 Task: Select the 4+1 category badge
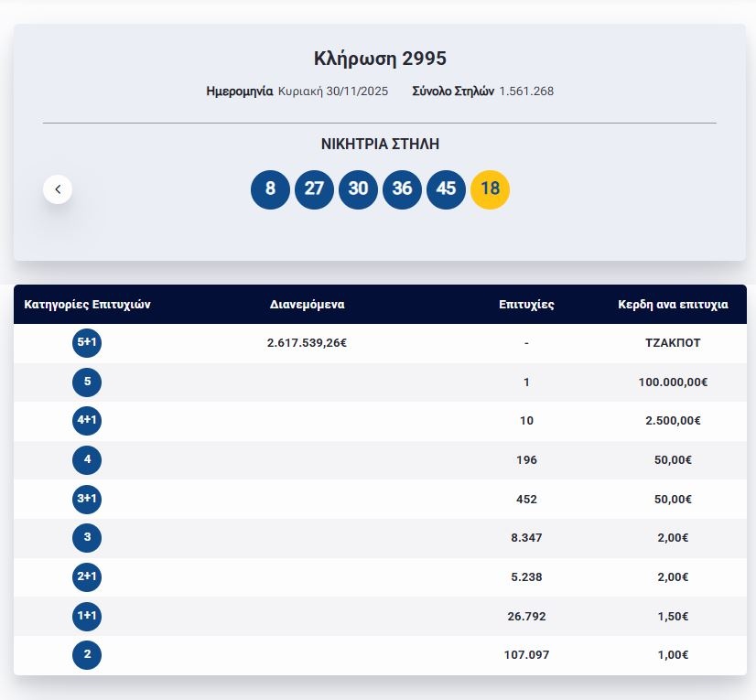(x=87, y=420)
